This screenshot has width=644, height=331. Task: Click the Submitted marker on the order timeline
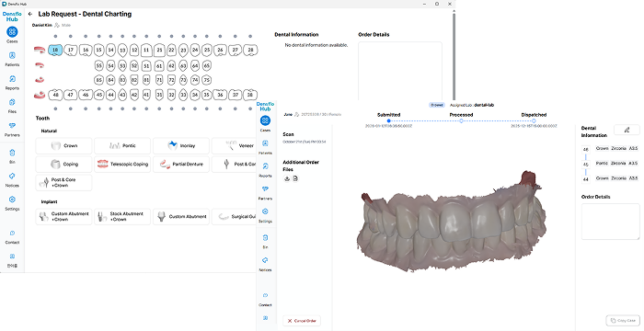pyautogui.click(x=388, y=121)
